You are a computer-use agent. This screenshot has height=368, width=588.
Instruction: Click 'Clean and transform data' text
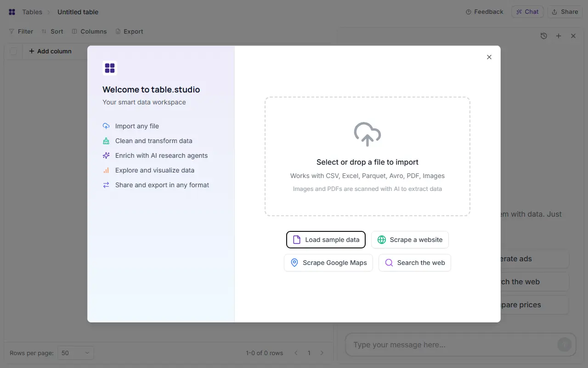pos(154,141)
